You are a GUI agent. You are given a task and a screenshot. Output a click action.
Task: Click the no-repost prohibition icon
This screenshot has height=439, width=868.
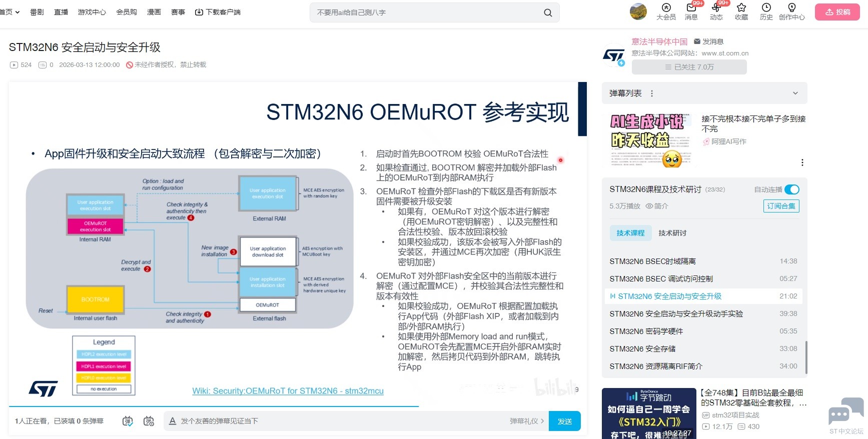[130, 65]
